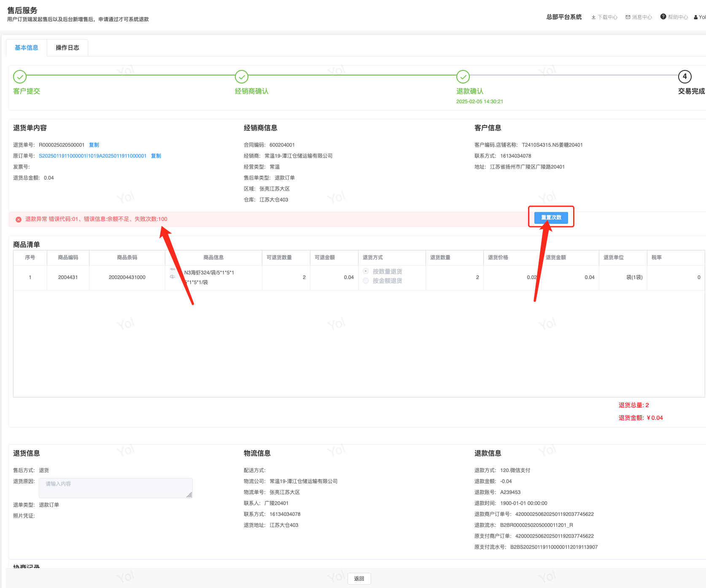The height and width of the screenshot is (588, 706).
Task: Select the 按金额退货 radio option
Action: tap(366, 281)
